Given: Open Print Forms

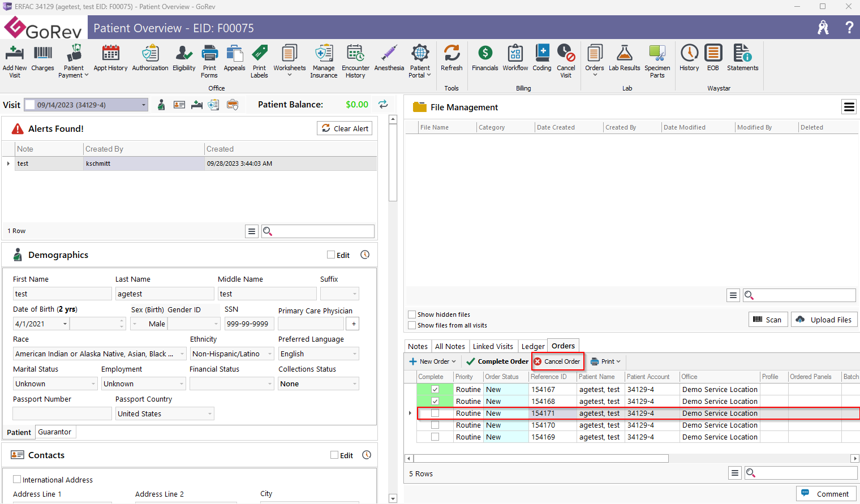Looking at the screenshot, I should [209, 61].
